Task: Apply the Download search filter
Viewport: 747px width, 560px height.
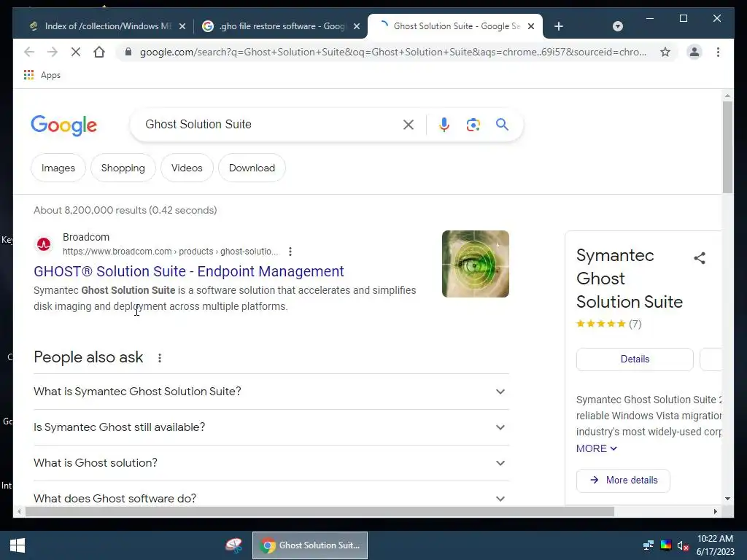Action: click(x=252, y=168)
